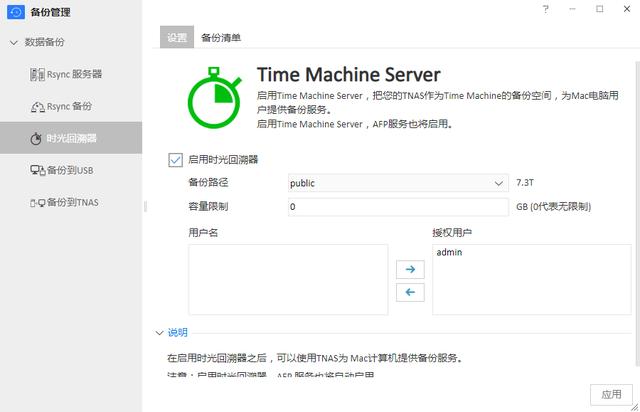
Task: Open the 备份路径 public dropdown
Action: 398,183
